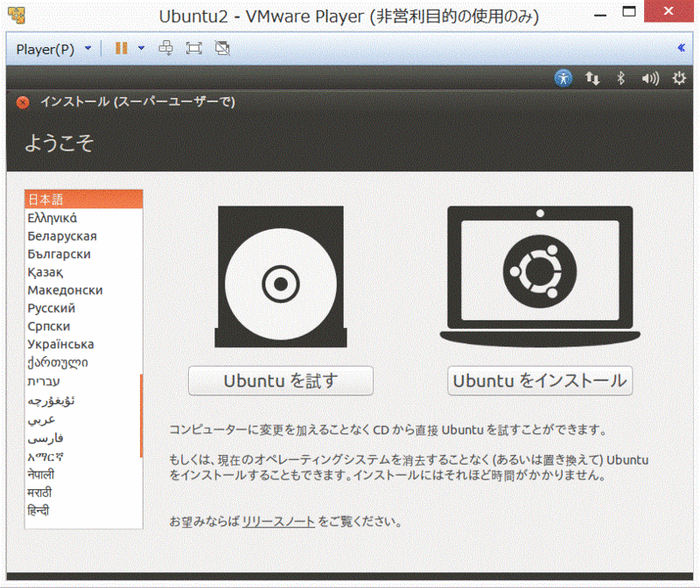Click the Ubuntu をインストール button
700x588 pixels.
coord(540,381)
